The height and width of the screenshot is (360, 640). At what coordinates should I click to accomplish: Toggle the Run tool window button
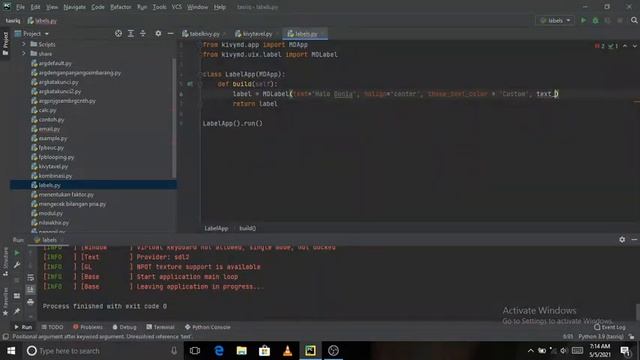coord(23,327)
